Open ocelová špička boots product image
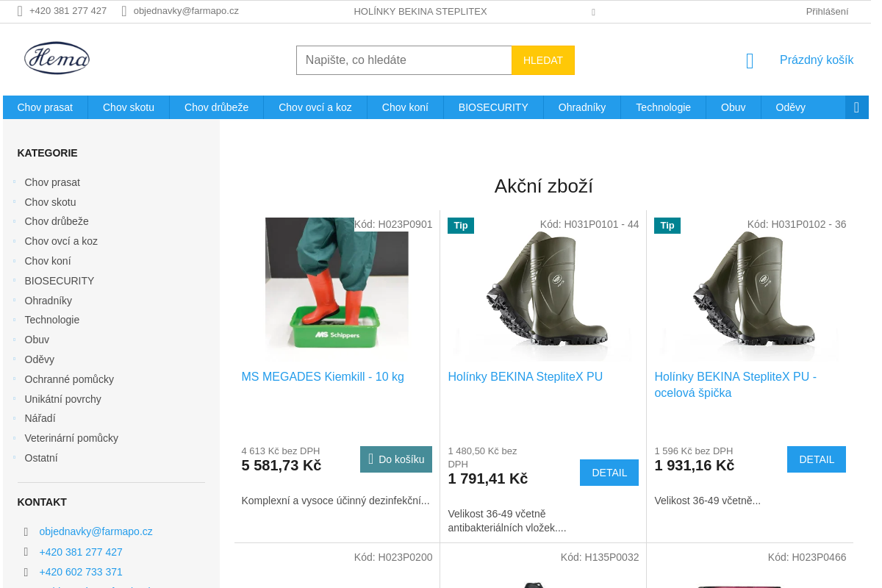The image size is (882, 588). (750, 289)
